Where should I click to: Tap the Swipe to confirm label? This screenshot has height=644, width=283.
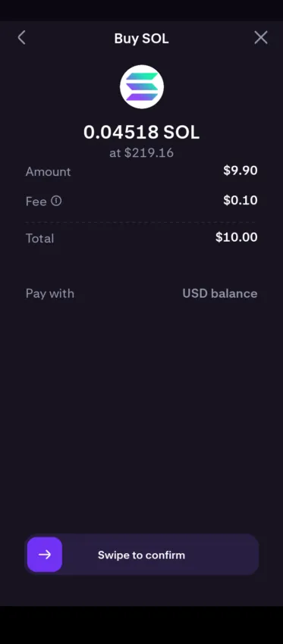(141, 555)
